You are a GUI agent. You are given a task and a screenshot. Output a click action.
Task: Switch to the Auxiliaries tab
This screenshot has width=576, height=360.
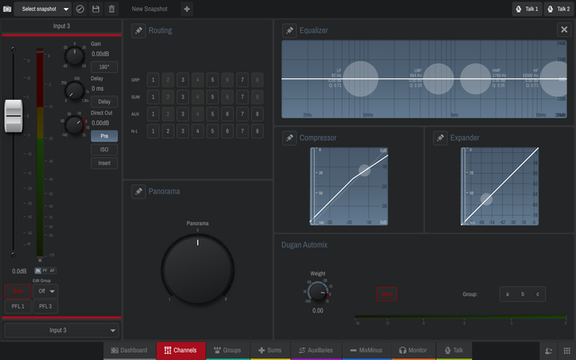[x=316, y=350]
